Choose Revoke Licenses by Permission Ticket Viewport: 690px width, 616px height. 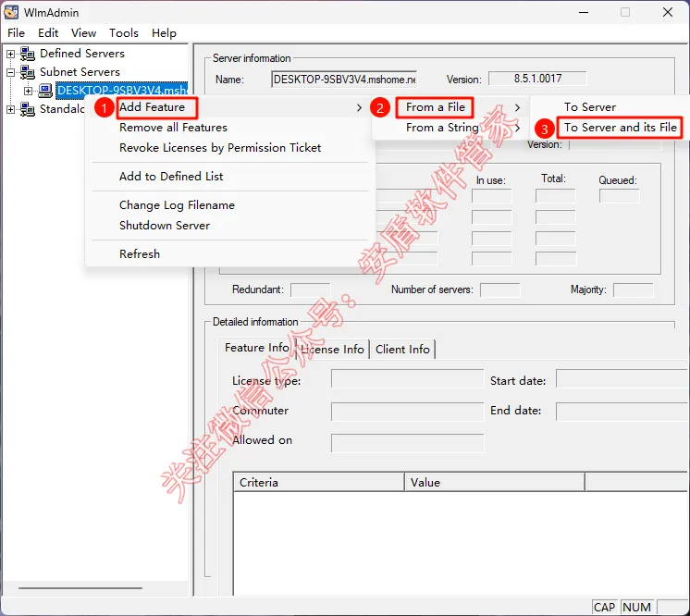[x=220, y=148]
